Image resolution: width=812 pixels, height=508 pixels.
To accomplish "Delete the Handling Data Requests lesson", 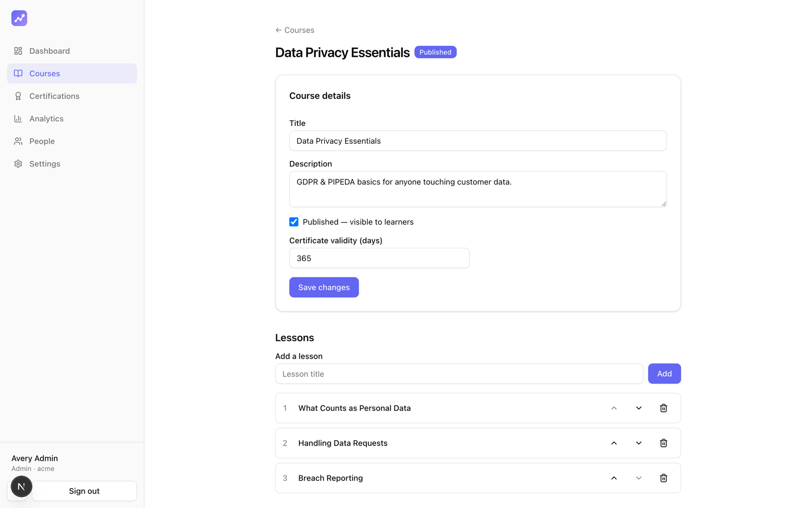I will [663, 443].
